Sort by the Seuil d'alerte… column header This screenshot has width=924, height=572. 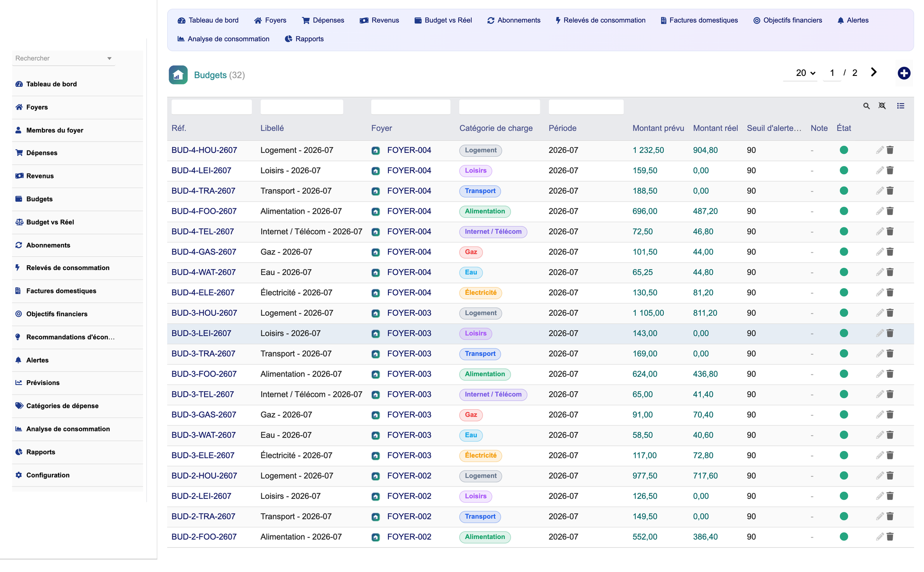[774, 128]
